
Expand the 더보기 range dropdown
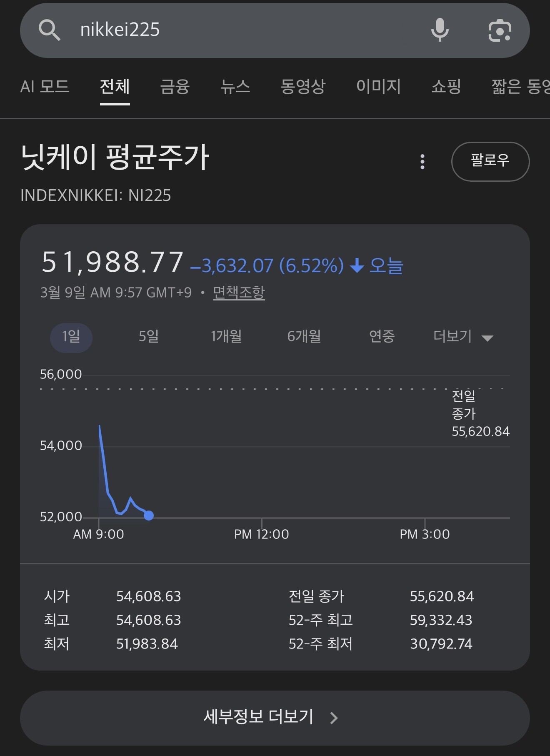pos(463,337)
